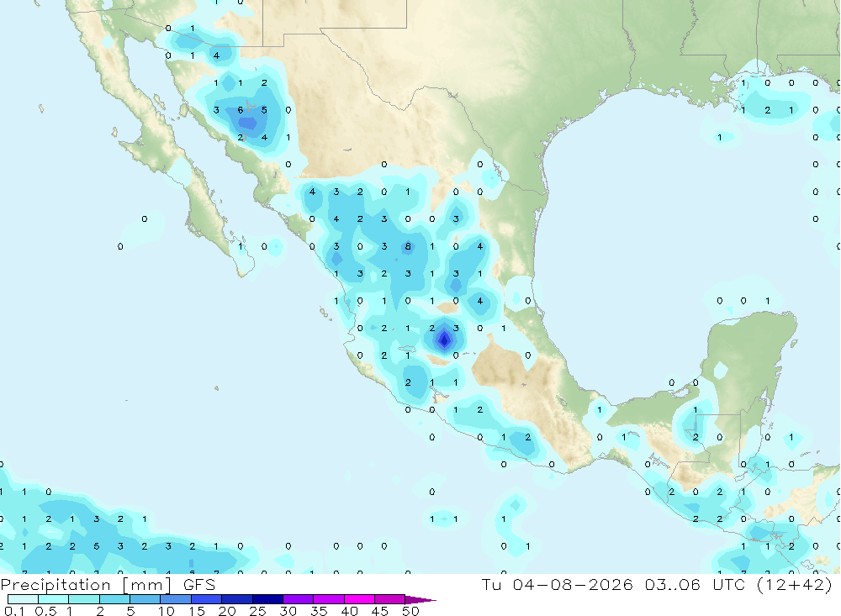Click the 10–15 mm legend color swatch

(x=176, y=599)
